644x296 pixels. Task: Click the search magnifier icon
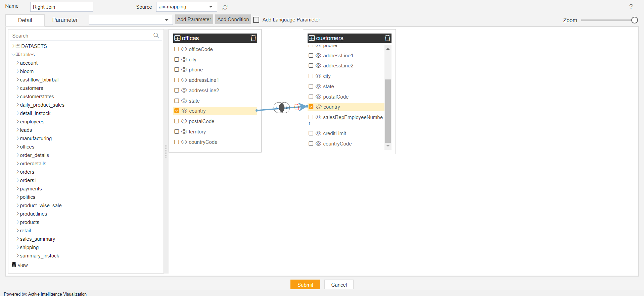coord(156,36)
